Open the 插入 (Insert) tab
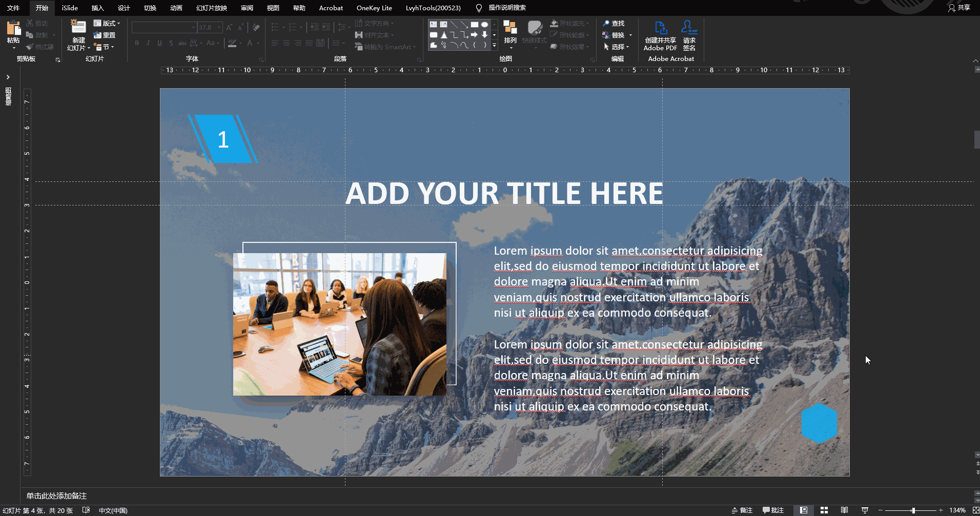The width and height of the screenshot is (980, 516). 97,8
